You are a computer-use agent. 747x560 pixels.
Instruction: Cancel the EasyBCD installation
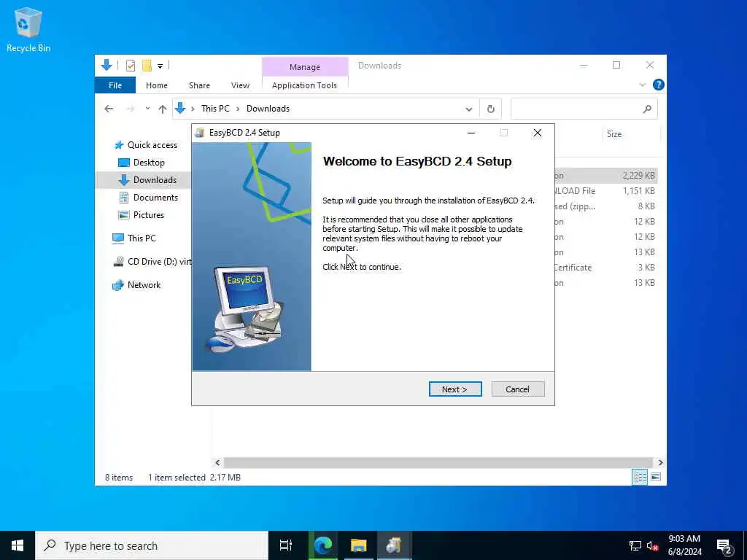pyautogui.click(x=518, y=389)
